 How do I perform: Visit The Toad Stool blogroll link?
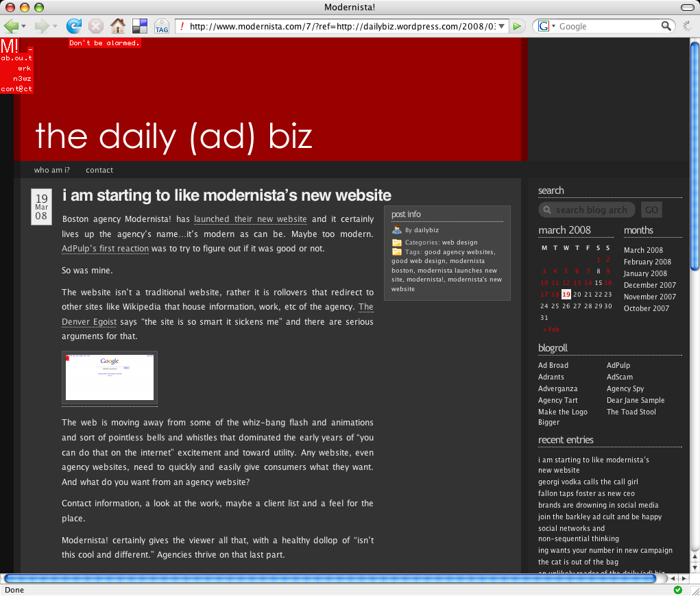[x=631, y=411]
